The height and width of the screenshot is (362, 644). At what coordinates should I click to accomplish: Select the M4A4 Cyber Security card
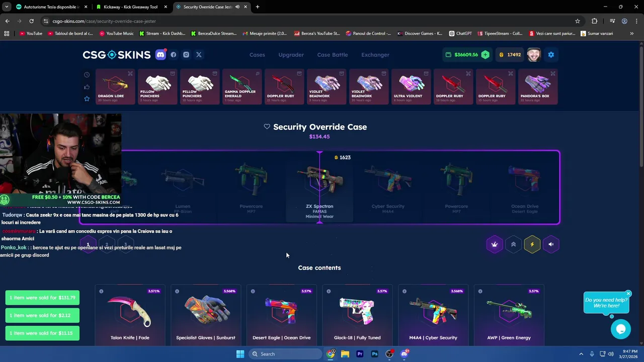433,315
